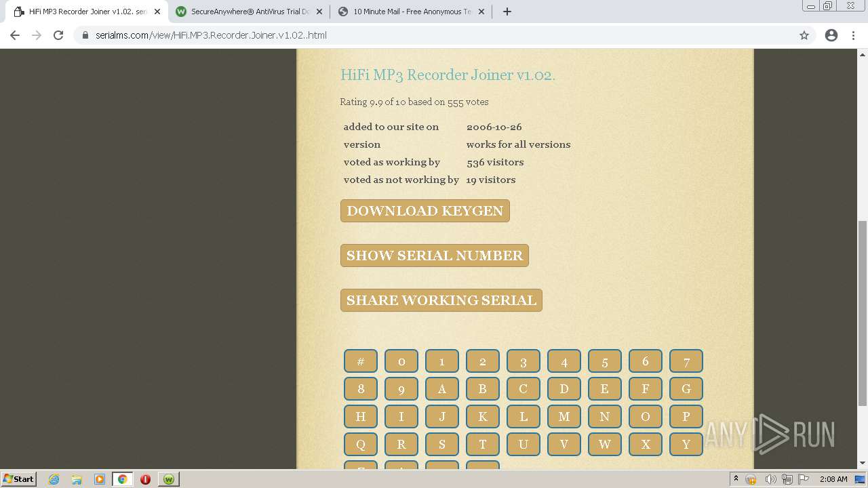The image size is (868, 488).
Task: Browse serials starting with 8
Action: (361, 389)
